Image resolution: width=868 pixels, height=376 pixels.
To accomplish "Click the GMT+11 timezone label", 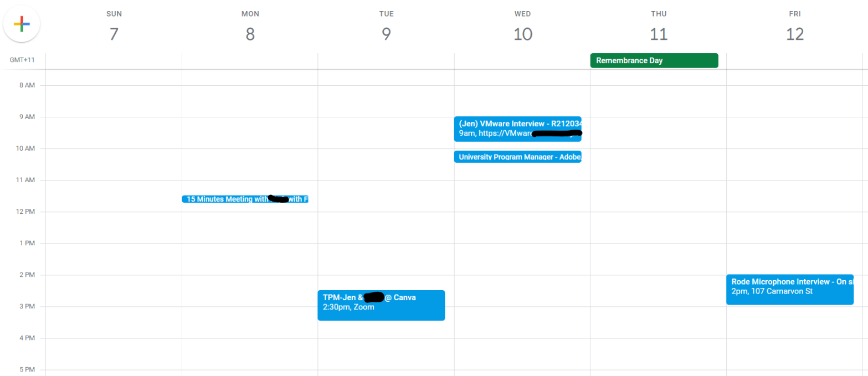I will (x=22, y=60).
